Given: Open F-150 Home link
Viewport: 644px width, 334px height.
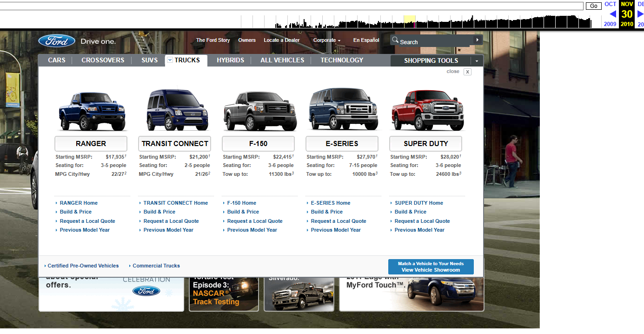Looking at the screenshot, I should pyautogui.click(x=242, y=203).
